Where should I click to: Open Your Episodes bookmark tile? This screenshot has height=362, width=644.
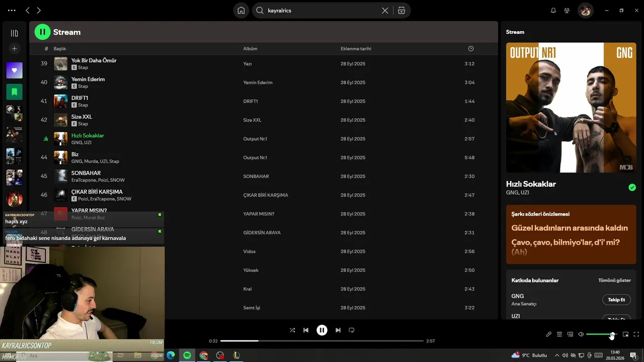coord(14,92)
